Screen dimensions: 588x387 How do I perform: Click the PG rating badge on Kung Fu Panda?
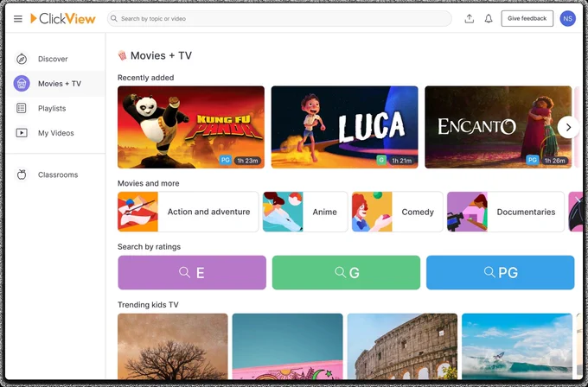(x=226, y=160)
